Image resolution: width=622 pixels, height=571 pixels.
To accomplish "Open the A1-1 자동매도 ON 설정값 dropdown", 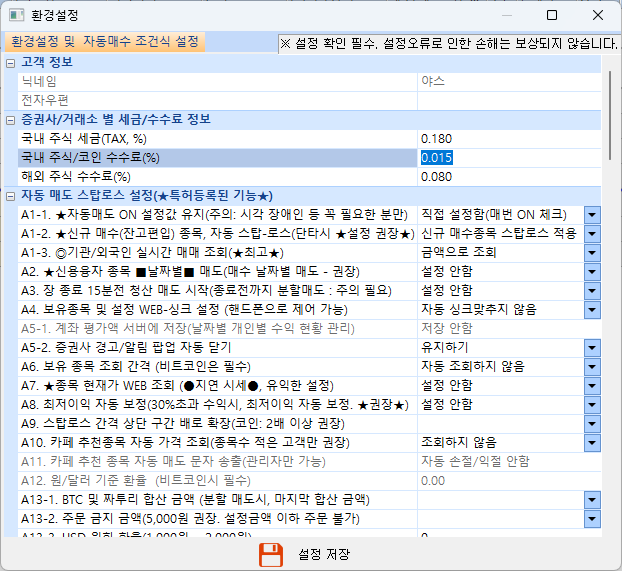I will (x=591, y=214).
